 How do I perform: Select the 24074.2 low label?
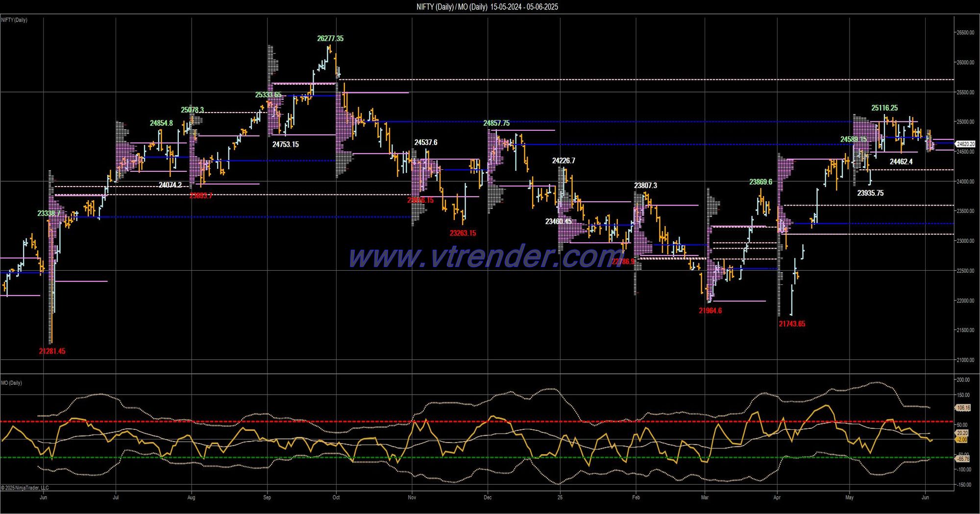tap(170, 185)
